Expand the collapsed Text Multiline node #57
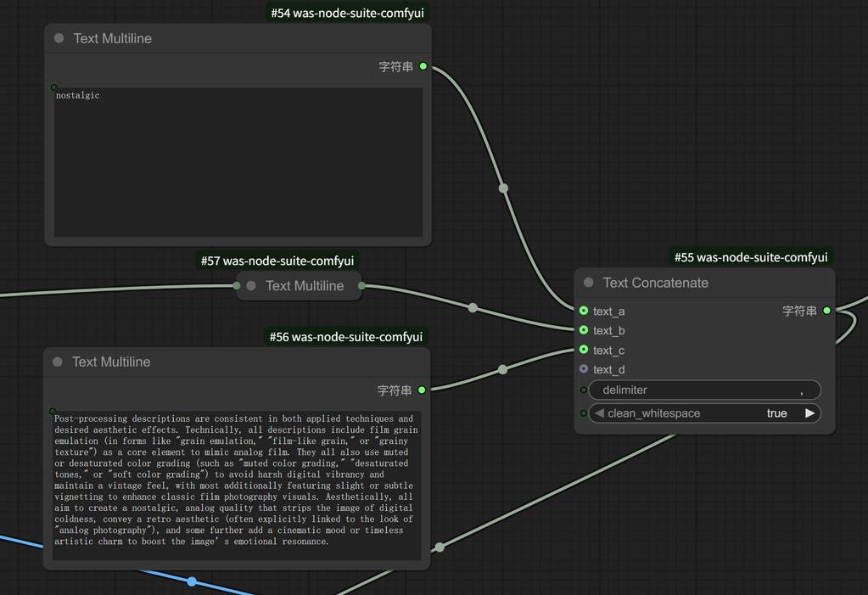Image resolution: width=868 pixels, height=595 pixels. point(251,286)
